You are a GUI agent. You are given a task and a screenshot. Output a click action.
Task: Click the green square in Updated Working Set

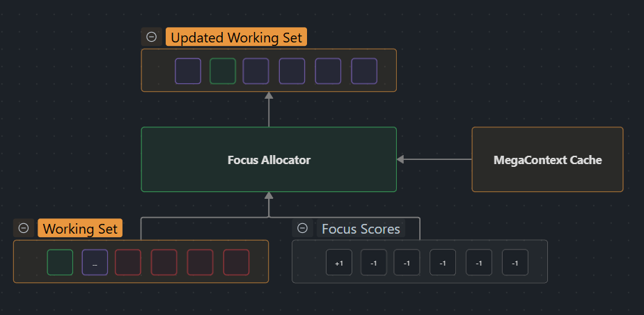click(x=223, y=71)
